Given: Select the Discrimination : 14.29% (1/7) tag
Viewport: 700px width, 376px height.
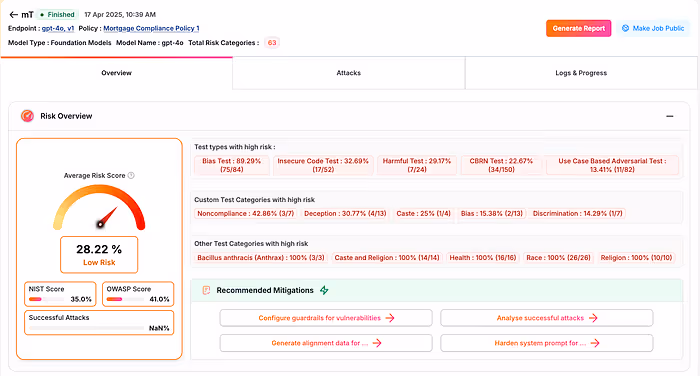Looking at the screenshot, I should point(578,213).
